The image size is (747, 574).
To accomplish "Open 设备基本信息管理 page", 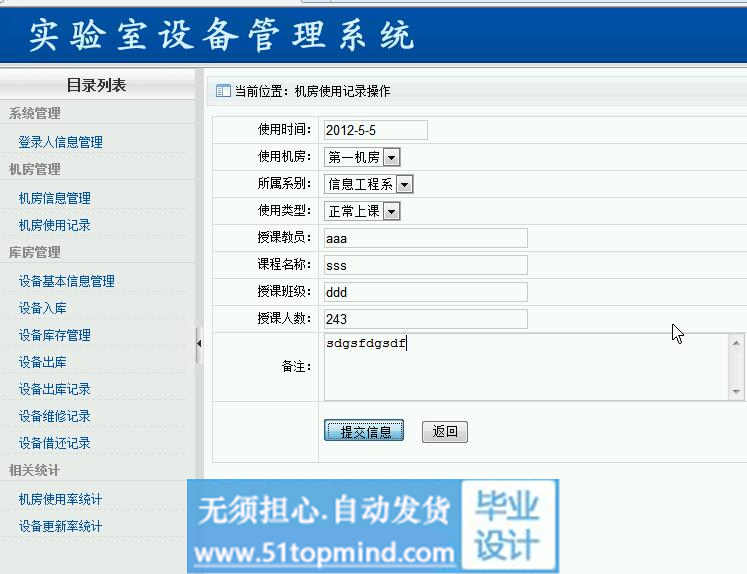I will [x=66, y=281].
